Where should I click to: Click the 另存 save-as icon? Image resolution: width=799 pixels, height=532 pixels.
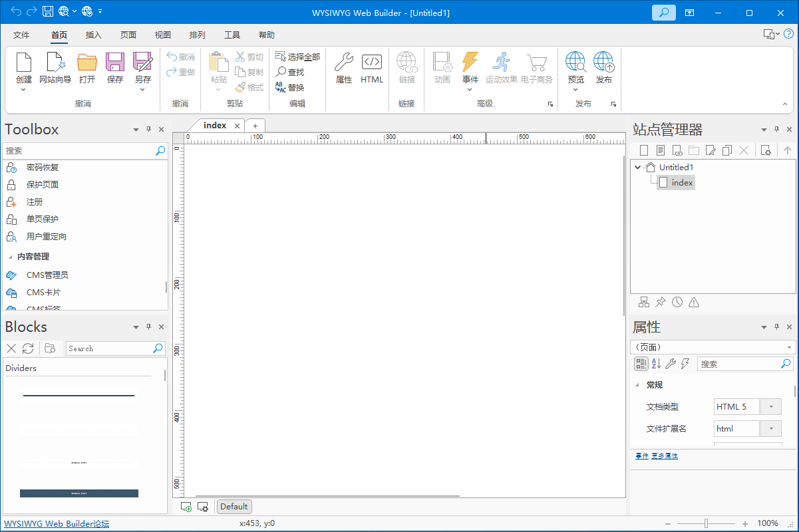pos(143,62)
